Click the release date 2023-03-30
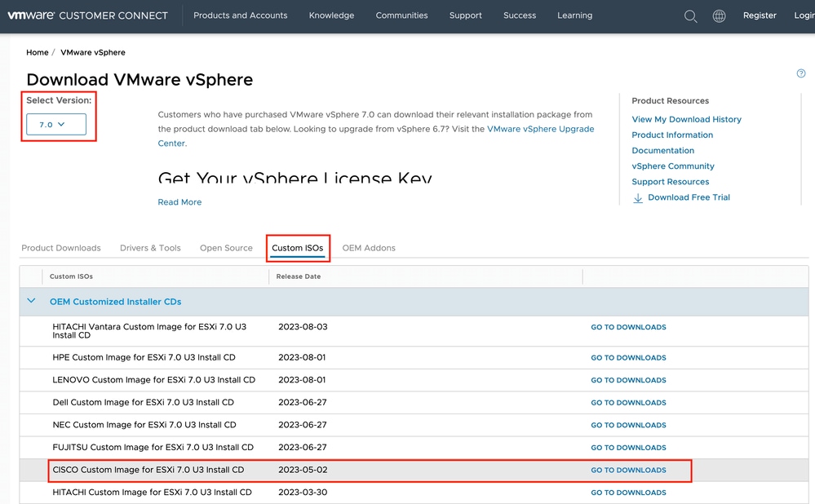Screen dimensions: 815x504 303,492
